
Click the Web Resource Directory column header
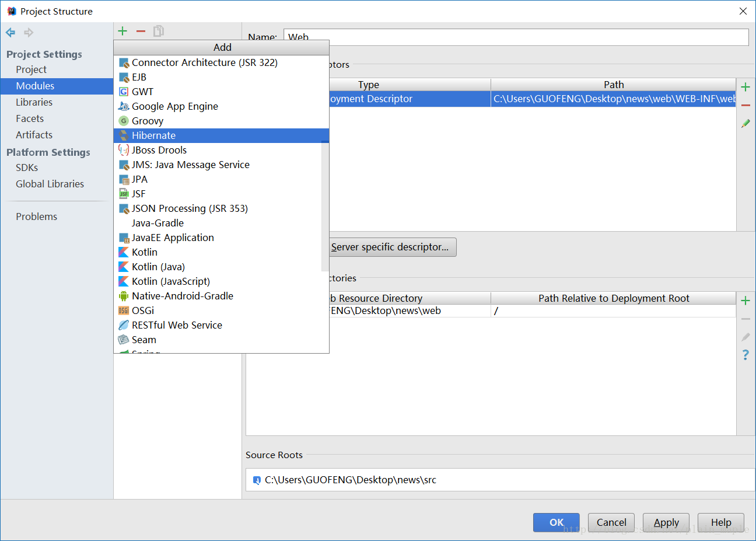(x=410, y=298)
